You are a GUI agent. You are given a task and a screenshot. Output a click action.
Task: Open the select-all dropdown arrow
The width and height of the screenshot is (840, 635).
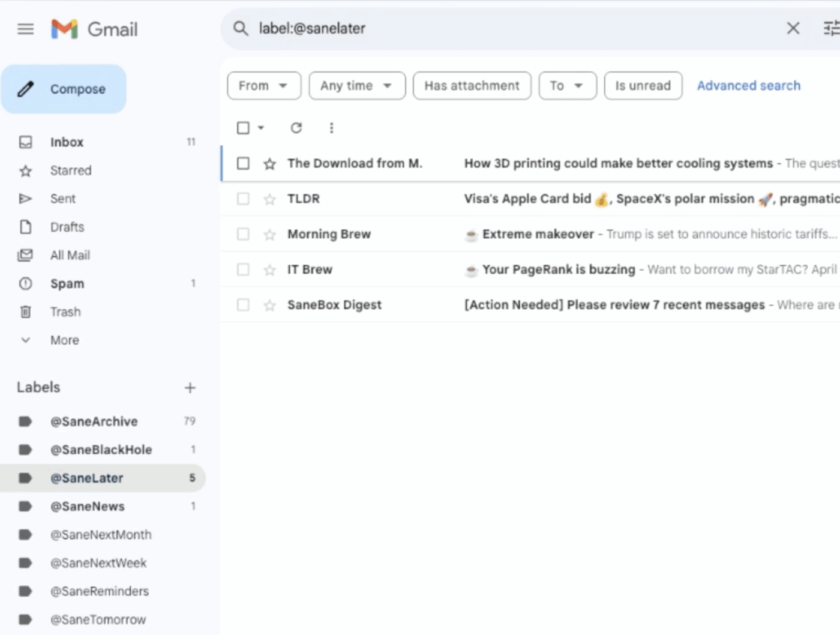pos(260,128)
